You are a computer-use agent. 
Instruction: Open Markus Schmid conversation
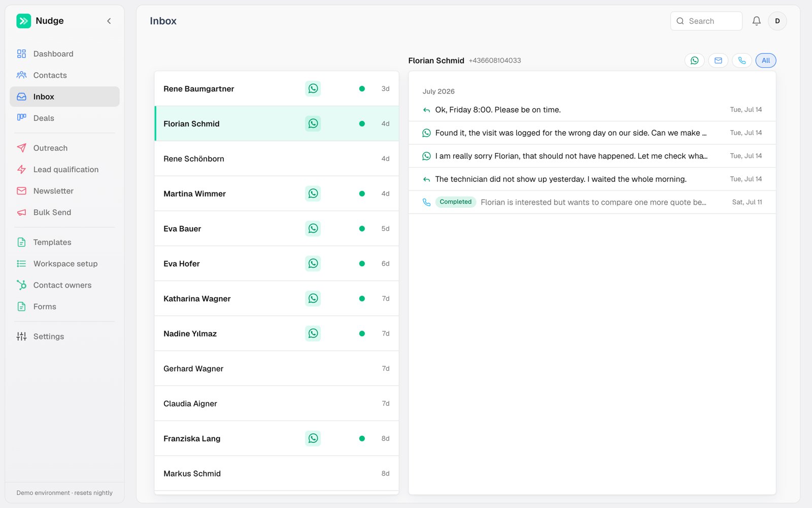277,473
